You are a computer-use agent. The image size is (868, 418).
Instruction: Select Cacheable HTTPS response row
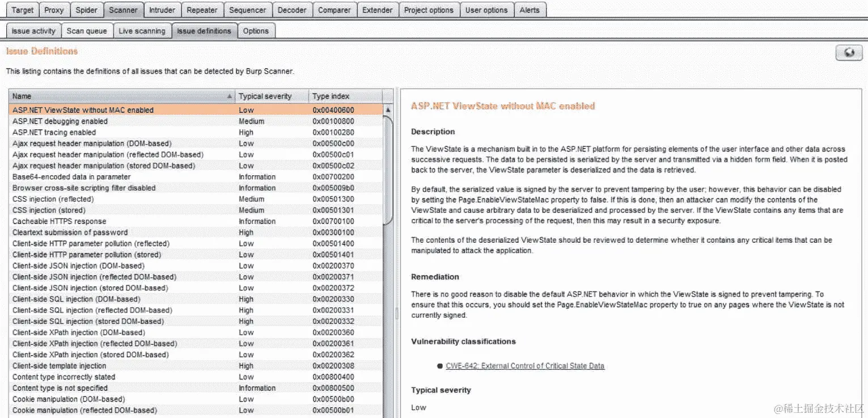click(196, 221)
